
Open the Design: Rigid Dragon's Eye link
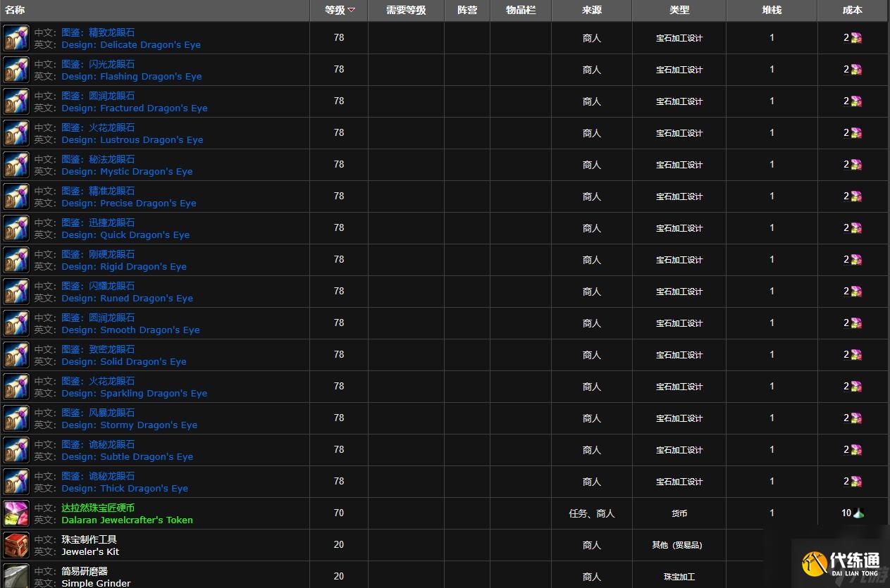click(124, 266)
